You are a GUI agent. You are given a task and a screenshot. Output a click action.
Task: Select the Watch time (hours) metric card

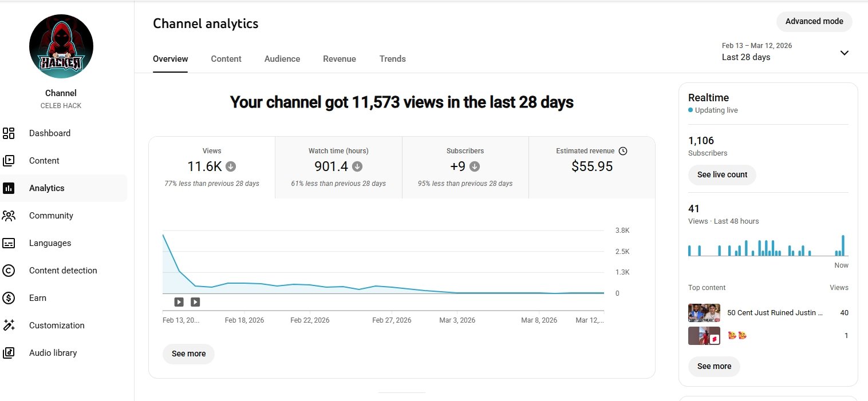338,167
